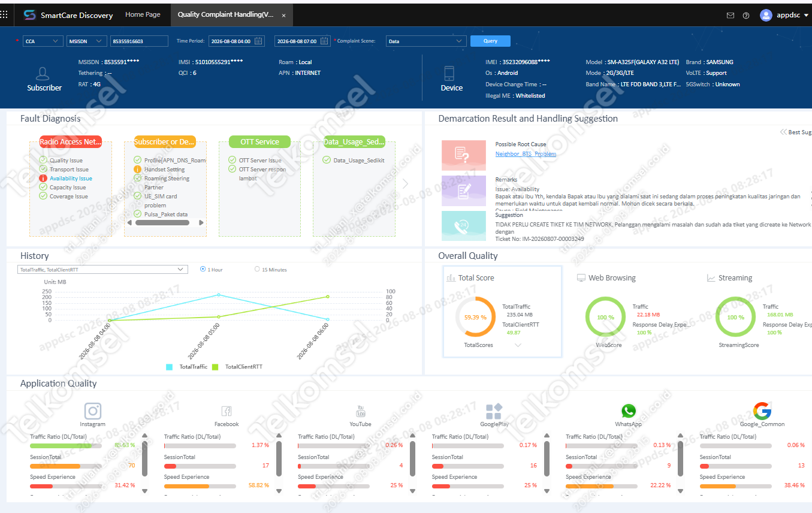Select the OTT Service header
The image size is (812, 513).
click(259, 142)
